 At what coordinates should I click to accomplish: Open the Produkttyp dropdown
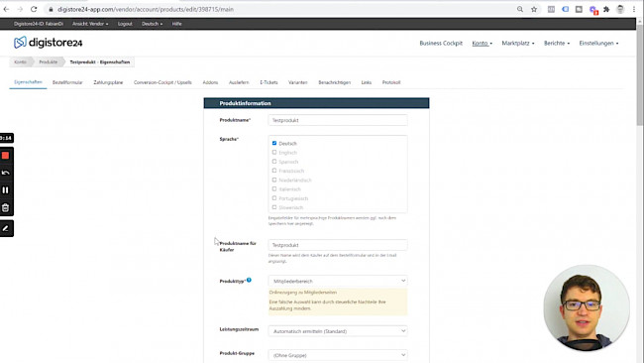coord(338,281)
